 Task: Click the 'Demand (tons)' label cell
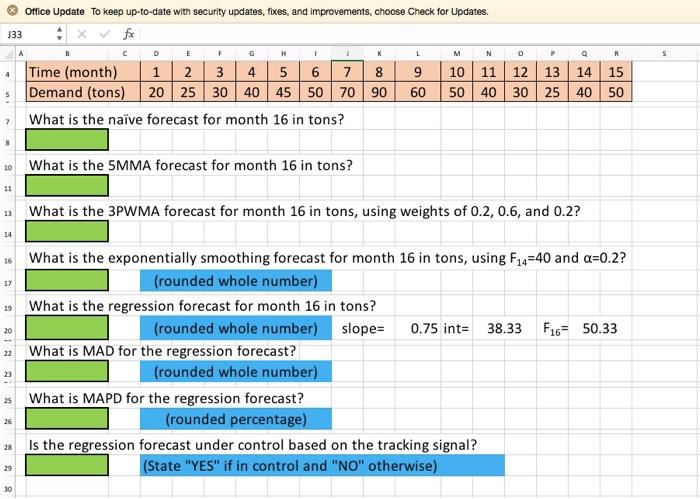pos(83,92)
